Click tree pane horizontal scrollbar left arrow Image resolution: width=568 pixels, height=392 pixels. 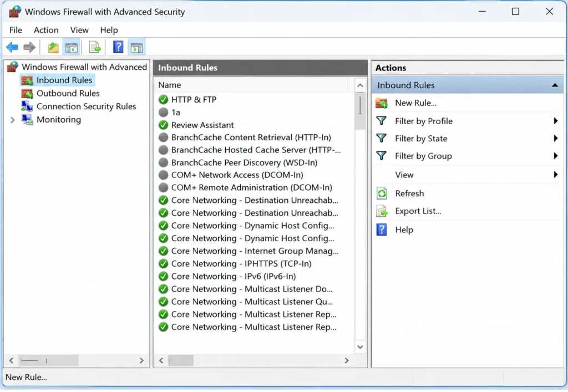point(11,360)
